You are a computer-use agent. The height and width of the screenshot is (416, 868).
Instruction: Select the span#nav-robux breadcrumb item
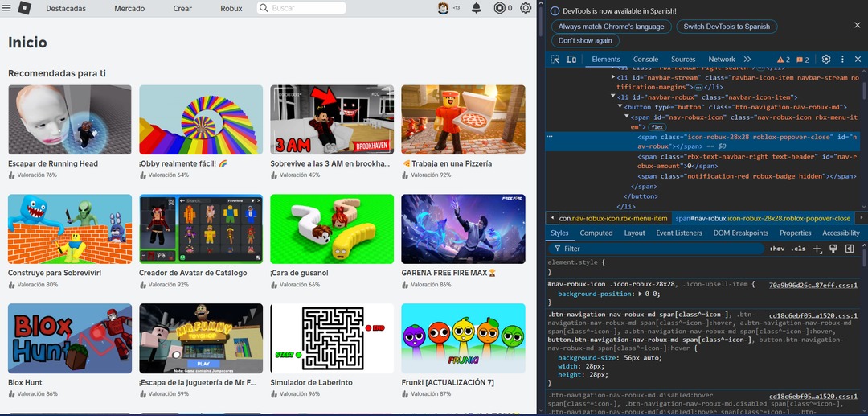[x=763, y=218]
